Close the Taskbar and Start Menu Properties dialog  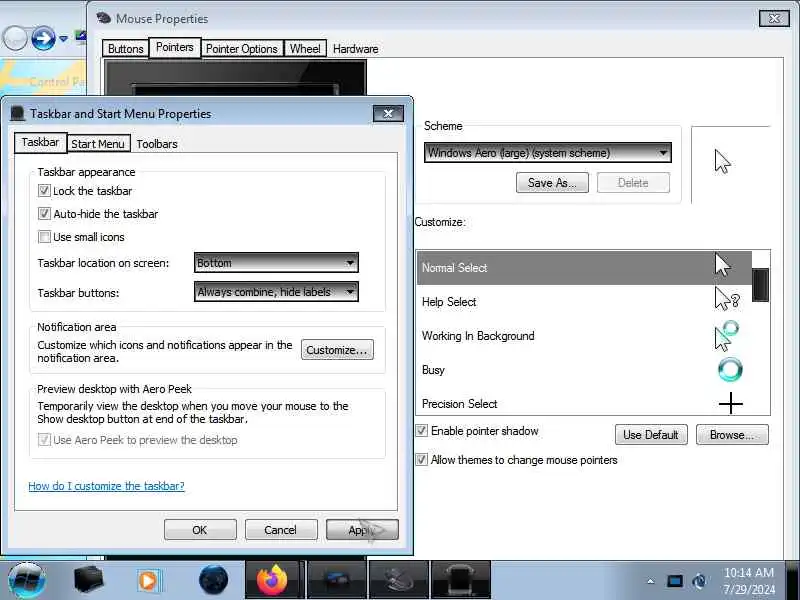click(388, 113)
